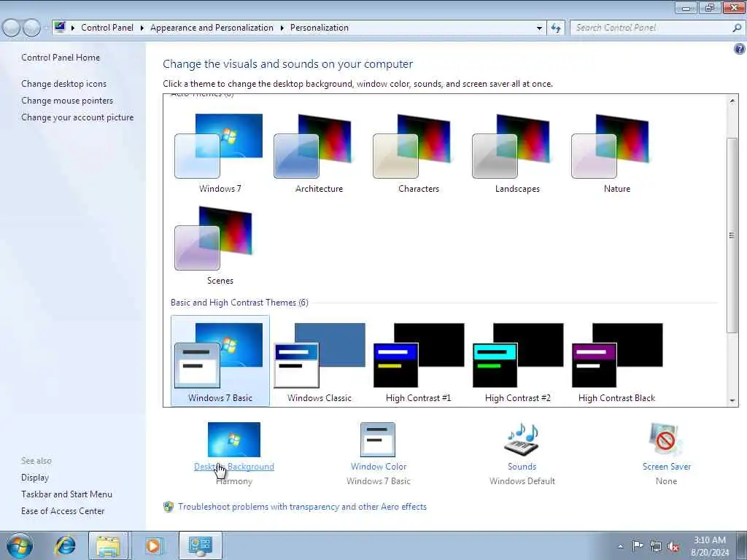Screen dimensions: 747x560
Task: Click the Back navigation button
Action: [11, 28]
